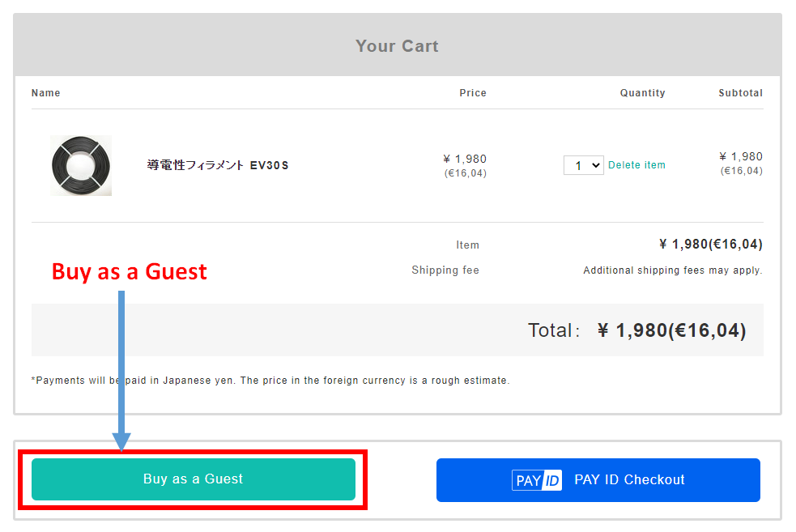Click the PAY ID Checkout button

tap(598, 479)
